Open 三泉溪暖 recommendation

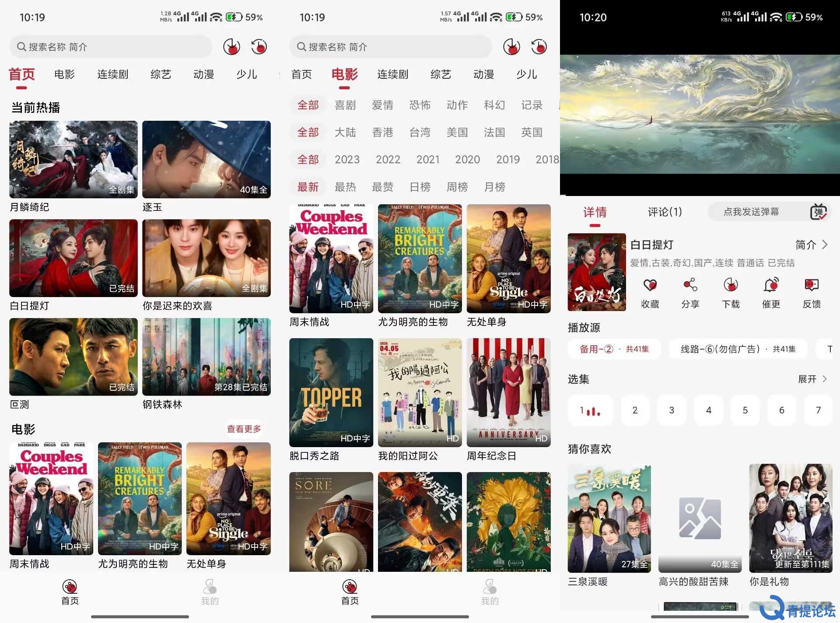coord(609,518)
